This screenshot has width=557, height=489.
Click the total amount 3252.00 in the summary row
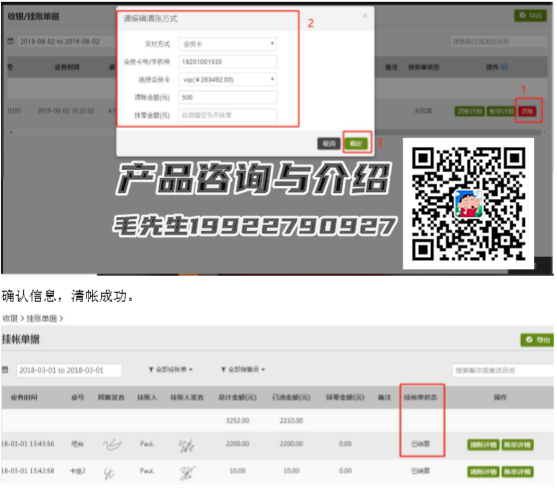point(238,421)
